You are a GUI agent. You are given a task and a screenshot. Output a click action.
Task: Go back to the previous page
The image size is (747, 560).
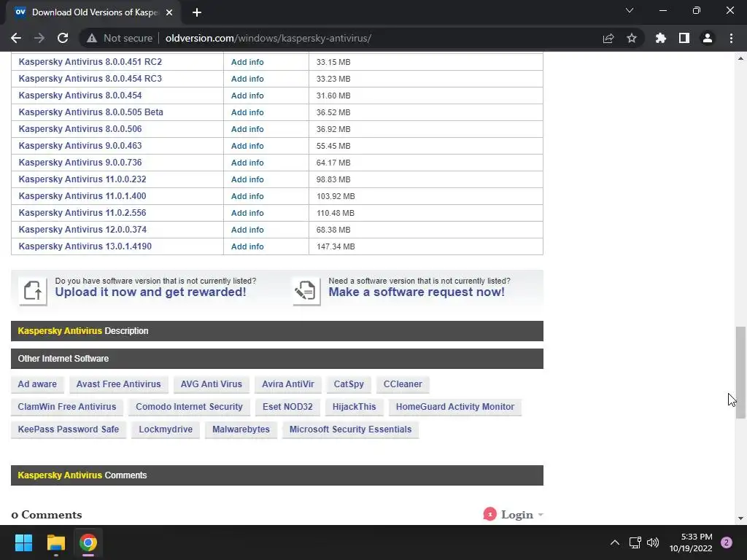click(16, 38)
